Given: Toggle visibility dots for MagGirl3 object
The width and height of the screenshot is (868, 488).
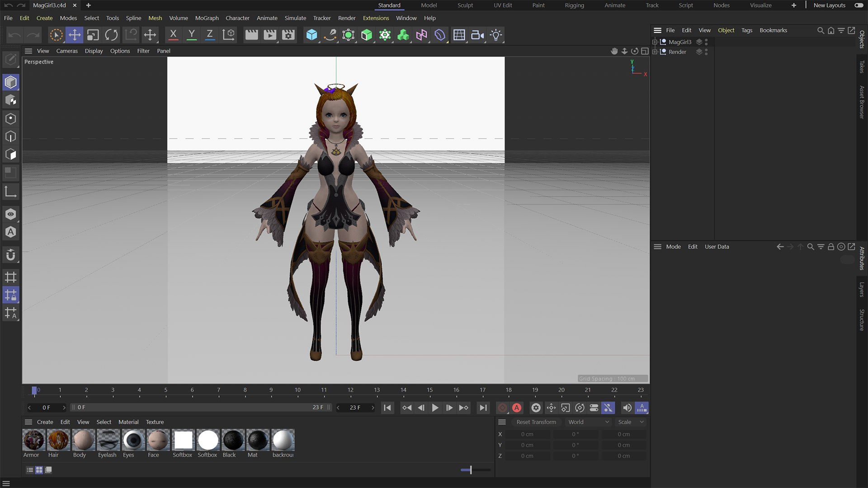Looking at the screenshot, I should click(706, 42).
